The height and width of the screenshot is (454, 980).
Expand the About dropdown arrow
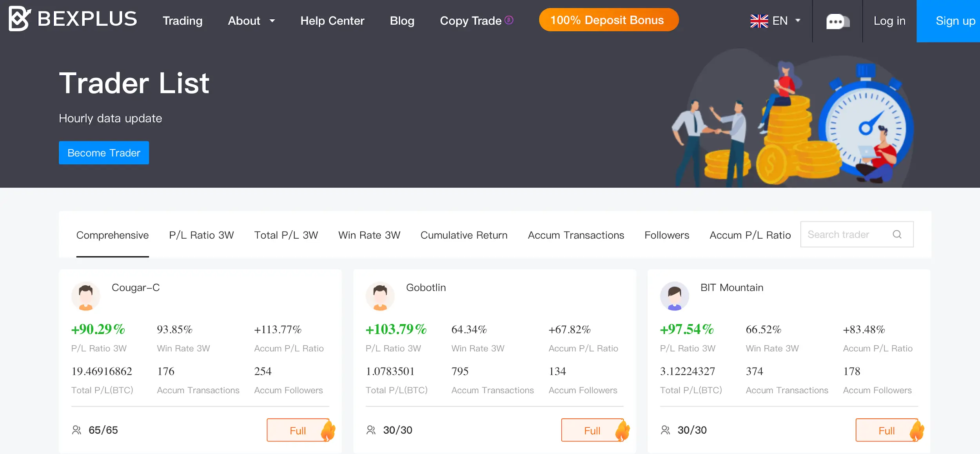click(x=272, y=21)
